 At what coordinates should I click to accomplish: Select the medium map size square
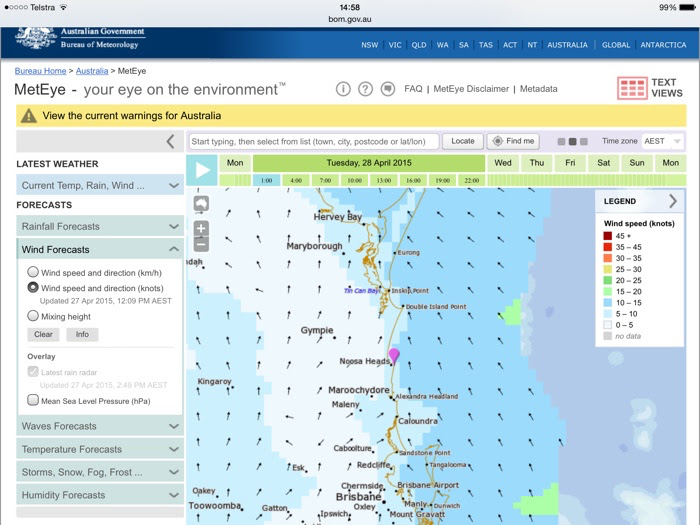pos(572,142)
